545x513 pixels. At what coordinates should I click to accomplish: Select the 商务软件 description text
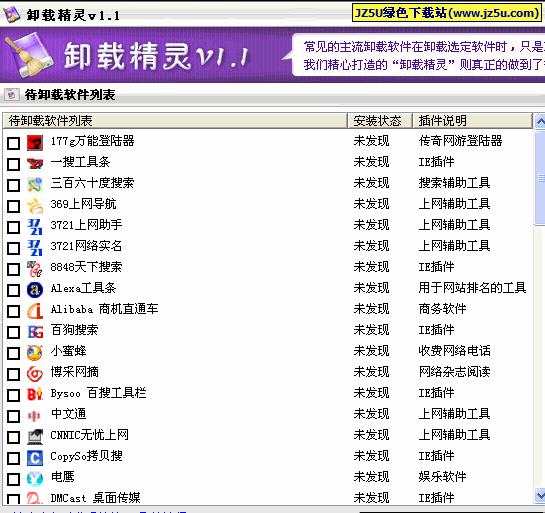point(442,309)
